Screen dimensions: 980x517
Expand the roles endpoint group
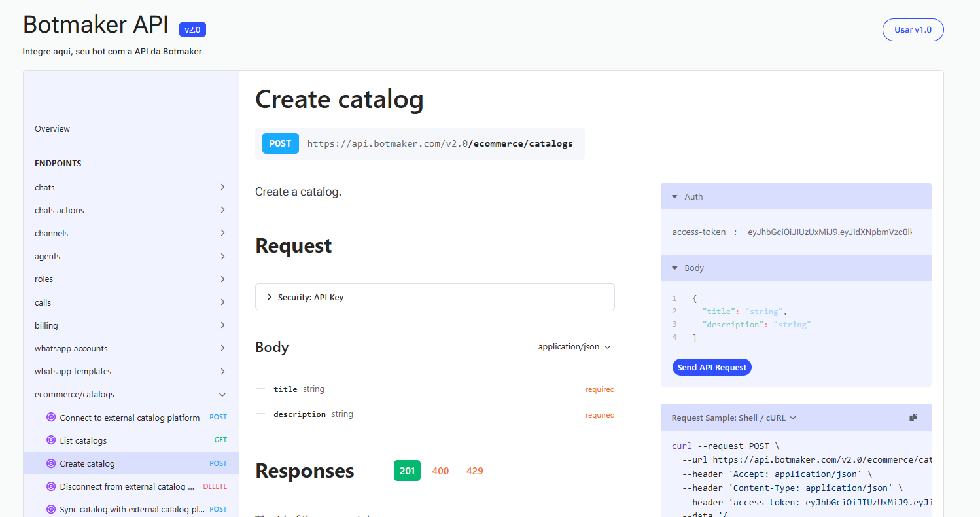tap(131, 279)
